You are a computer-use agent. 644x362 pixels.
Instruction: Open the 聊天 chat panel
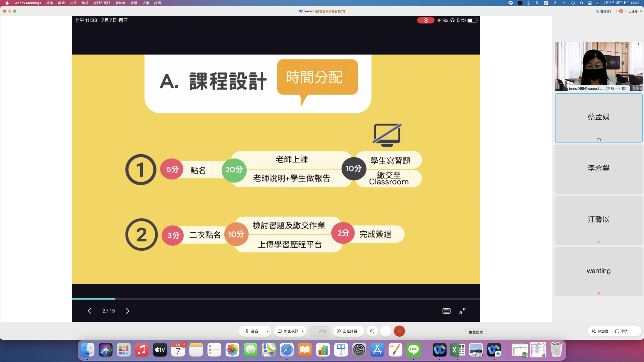tap(622, 331)
